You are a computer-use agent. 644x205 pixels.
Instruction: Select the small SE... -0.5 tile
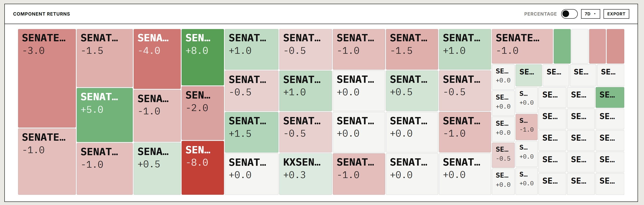[503, 155]
